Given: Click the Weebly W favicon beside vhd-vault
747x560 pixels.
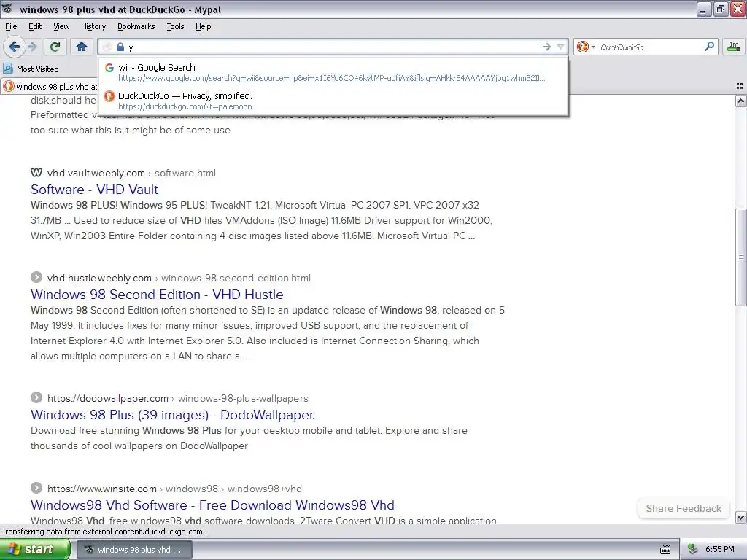Looking at the screenshot, I should tap(36, 172).
